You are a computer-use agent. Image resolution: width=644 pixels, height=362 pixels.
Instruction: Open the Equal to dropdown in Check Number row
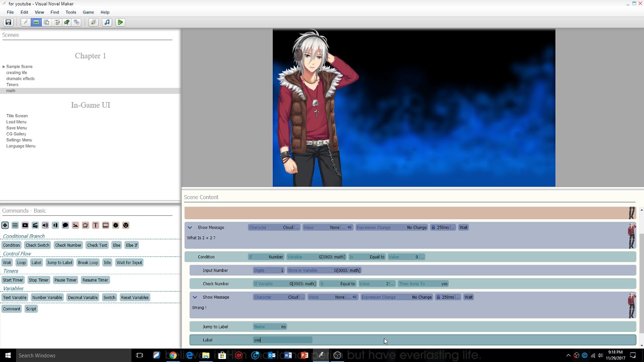tap(338, 284)
